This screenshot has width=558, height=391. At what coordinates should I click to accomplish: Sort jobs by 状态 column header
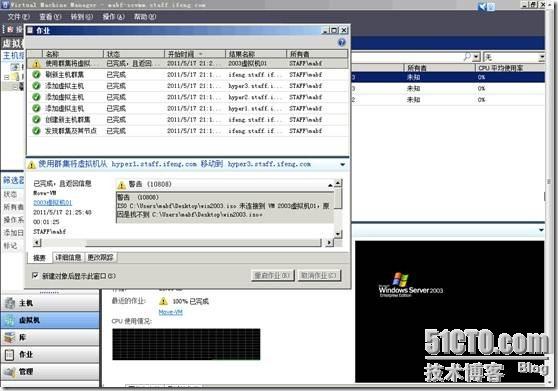coord(134,54)
